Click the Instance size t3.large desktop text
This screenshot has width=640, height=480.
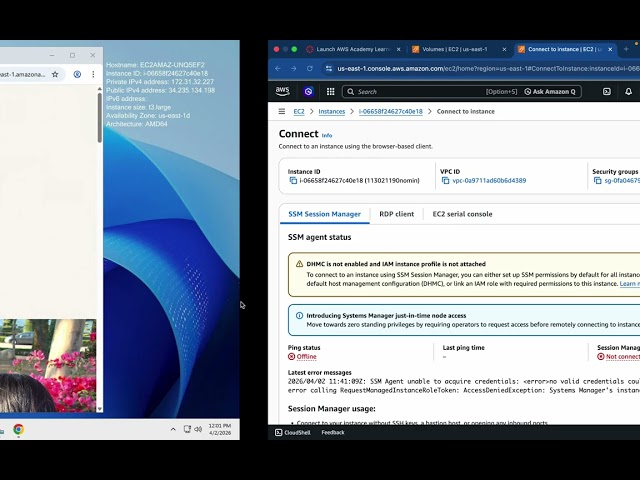pos(138,107)
